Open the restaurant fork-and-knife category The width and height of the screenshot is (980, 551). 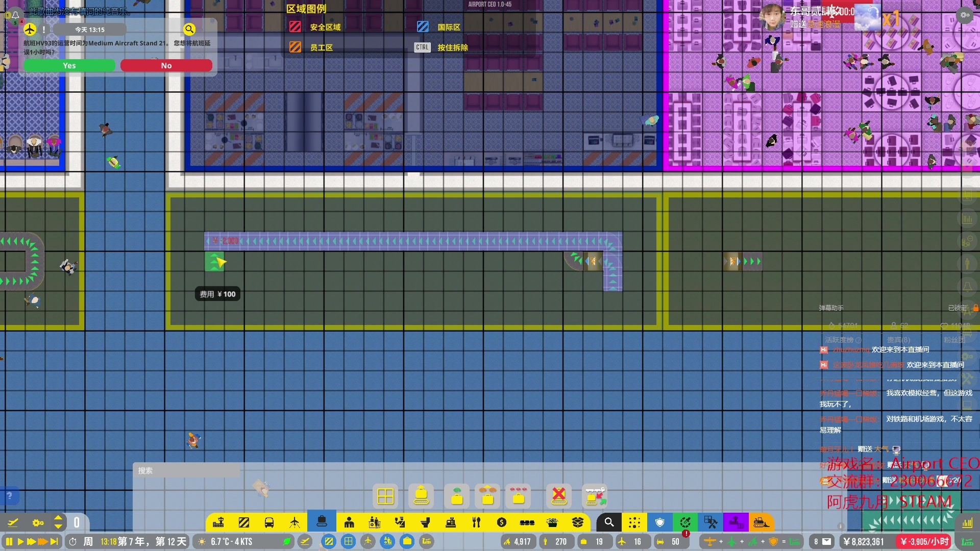[476, 522]
